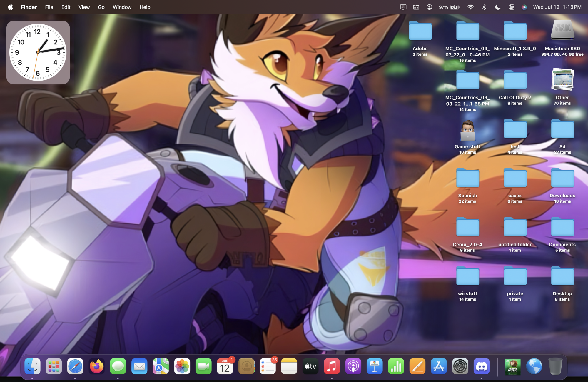Image resolution: width=588 pixels, height=382 pixels.
Task: Open System Settings from the Dock
Action: [460, 366]
